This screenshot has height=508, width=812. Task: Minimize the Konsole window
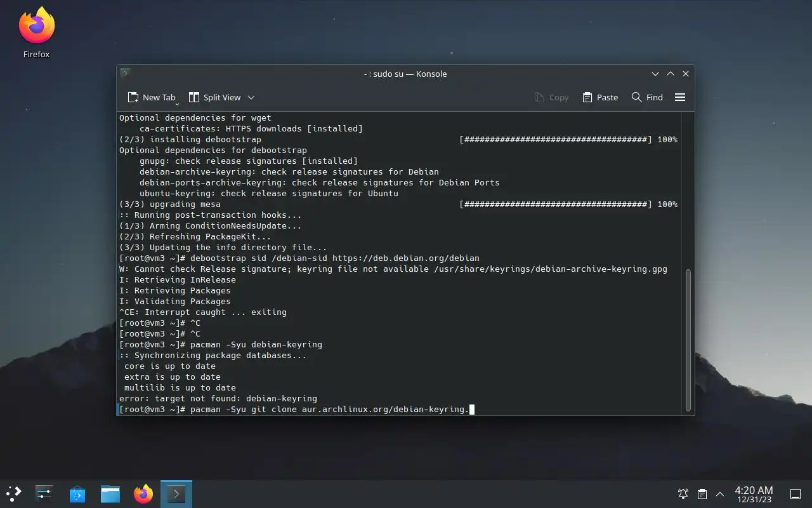655,74
